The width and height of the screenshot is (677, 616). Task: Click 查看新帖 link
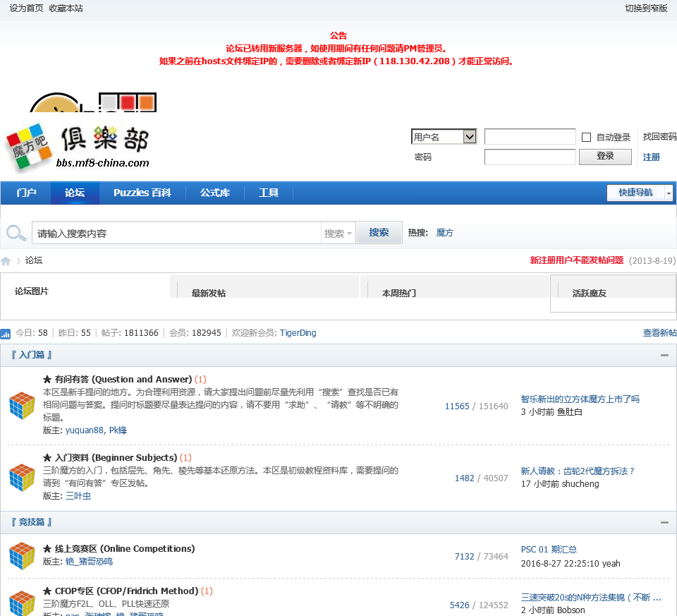pos(659,333)
